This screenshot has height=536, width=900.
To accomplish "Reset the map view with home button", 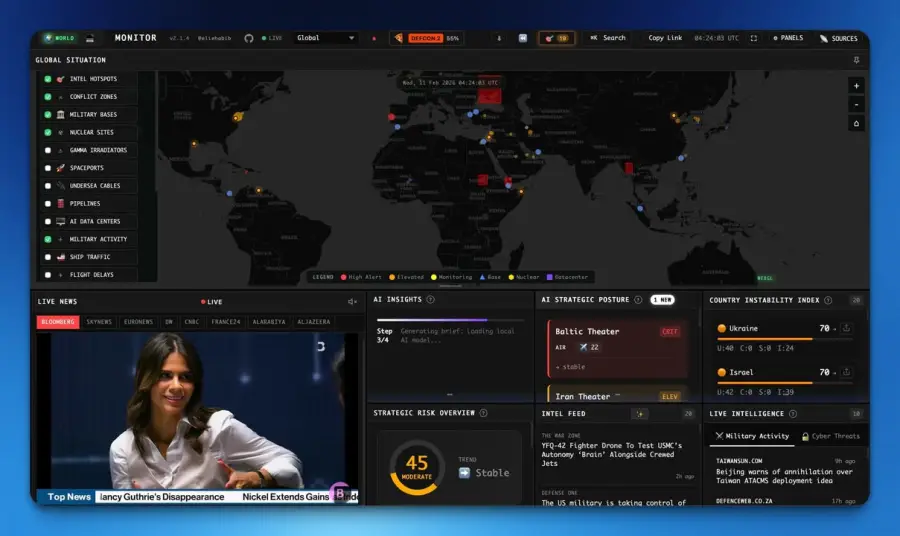I will coord(856,123).
